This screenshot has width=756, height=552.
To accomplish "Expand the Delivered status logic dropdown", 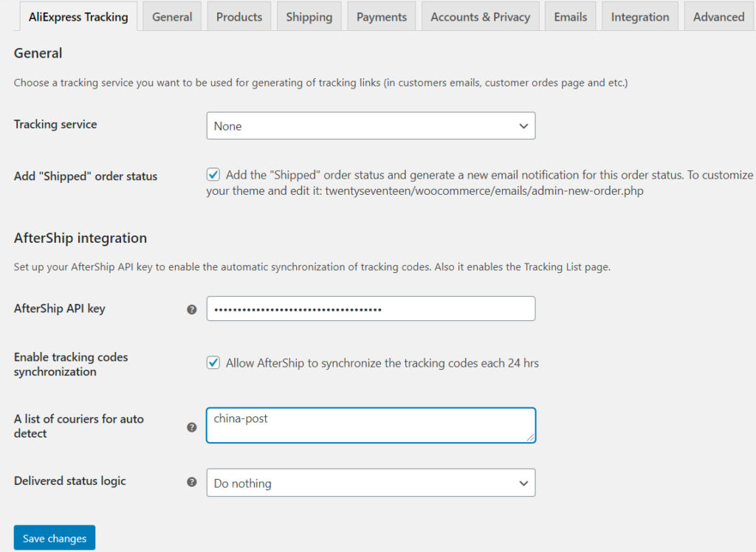I will 371,483.
